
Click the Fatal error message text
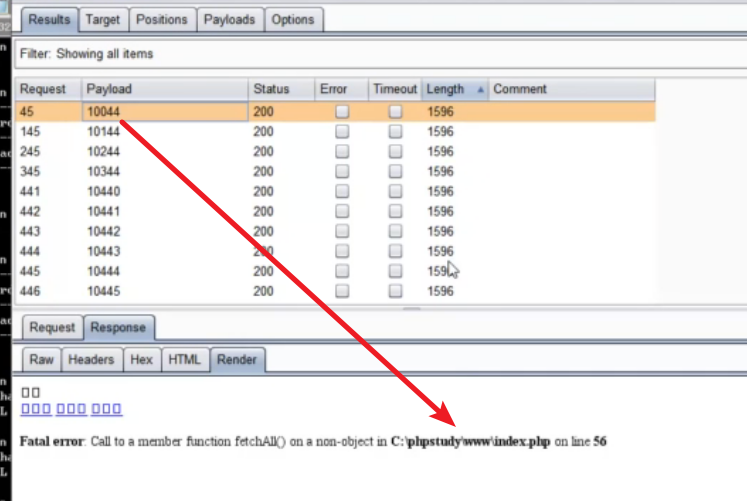[x=313, y=441]
